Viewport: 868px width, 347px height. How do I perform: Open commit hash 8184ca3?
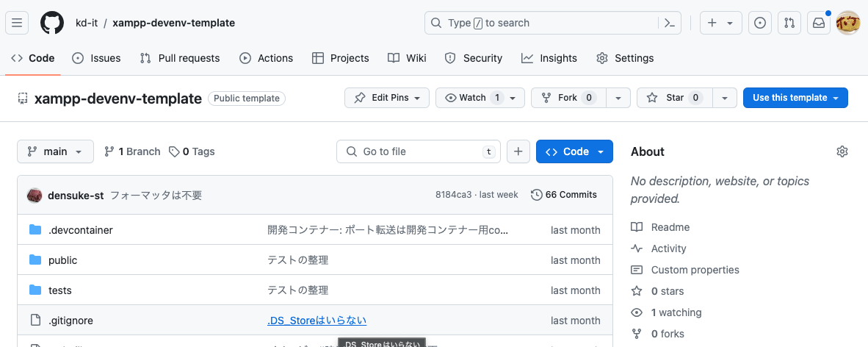coord(453,195)
